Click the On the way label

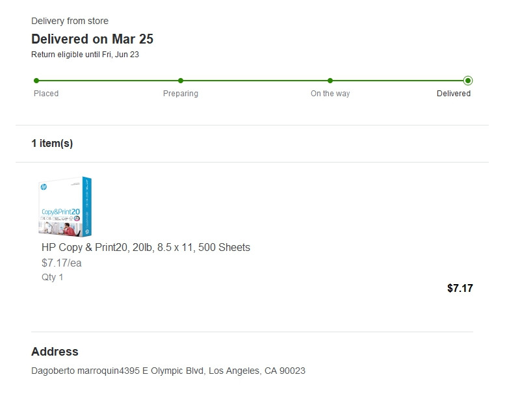point(330,94)
